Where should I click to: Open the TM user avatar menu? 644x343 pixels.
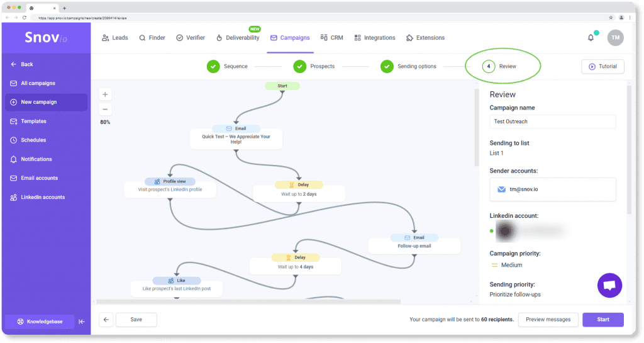coord(615,38)
